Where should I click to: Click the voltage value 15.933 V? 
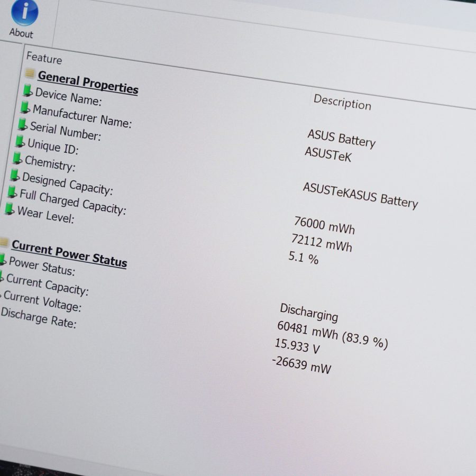(297, 346)
